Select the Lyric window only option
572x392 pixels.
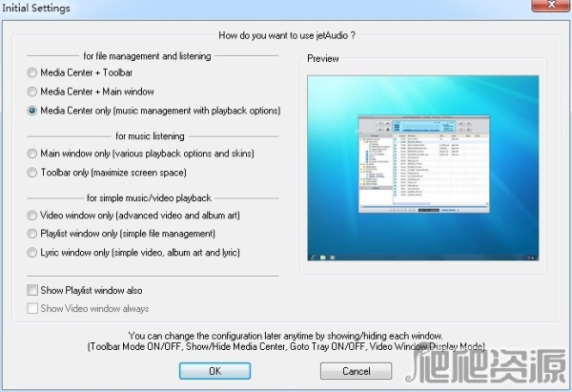33,253
